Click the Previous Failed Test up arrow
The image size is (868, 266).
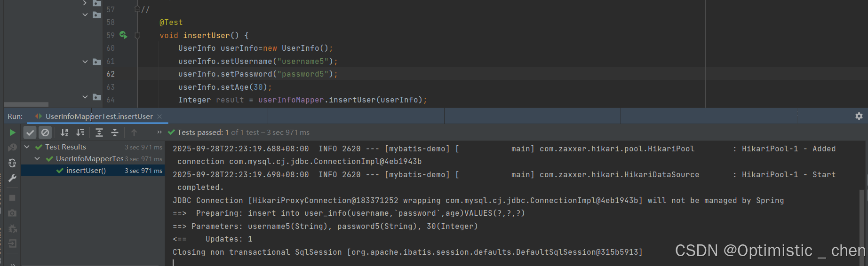(x=134, y=133)
